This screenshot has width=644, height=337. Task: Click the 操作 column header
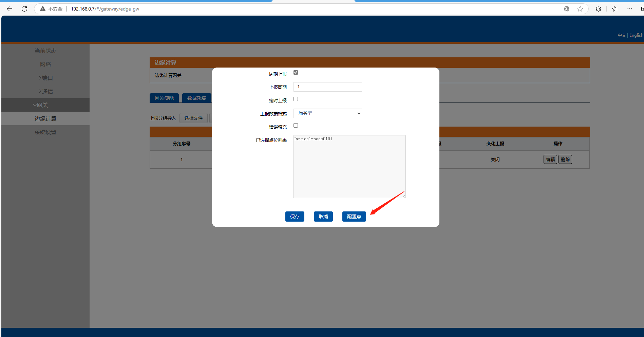click(x=558, y=144)
